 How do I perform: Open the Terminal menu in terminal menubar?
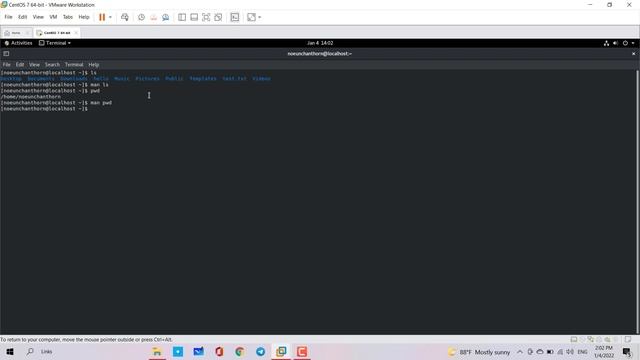click(x=74, y=64)
